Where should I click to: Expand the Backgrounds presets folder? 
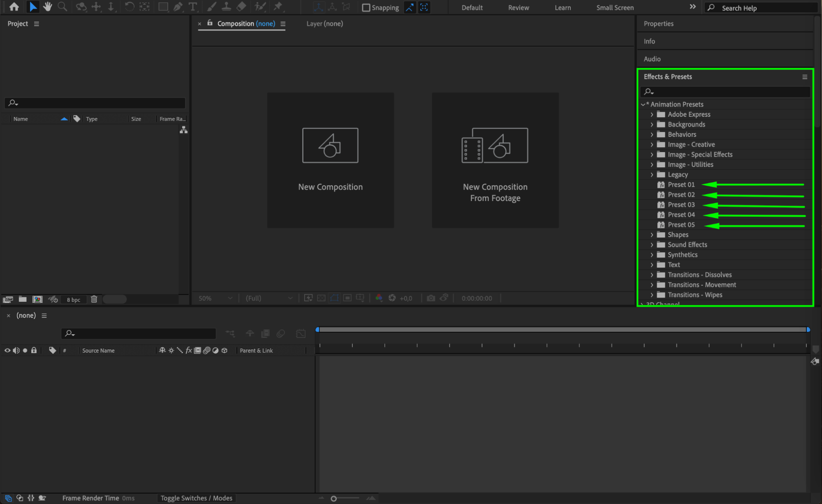click(x=652, y=124)
